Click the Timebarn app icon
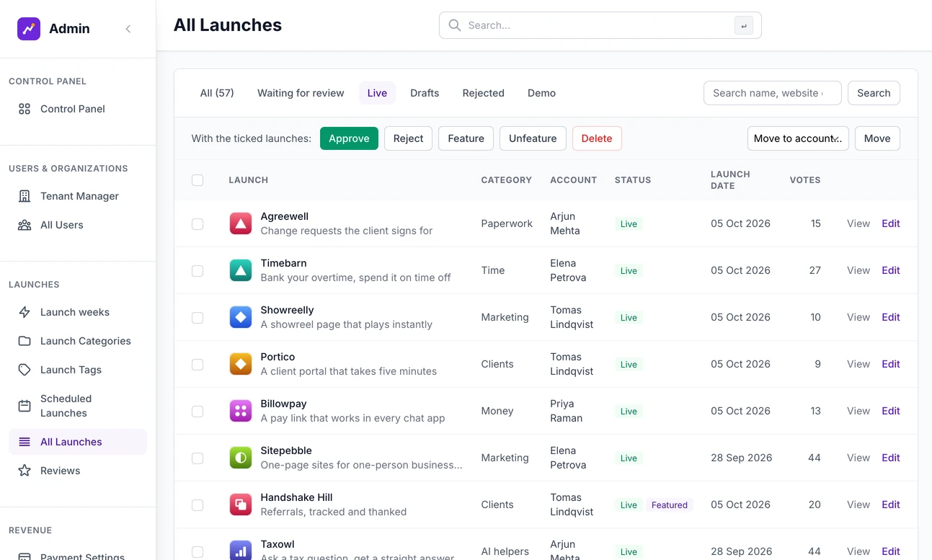Viewport: 932px width, 560px height. tap(241, 270)
